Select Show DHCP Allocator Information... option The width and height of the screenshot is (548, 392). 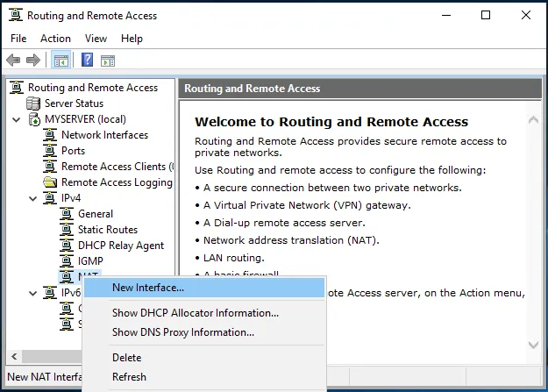[x=196, y=313]
